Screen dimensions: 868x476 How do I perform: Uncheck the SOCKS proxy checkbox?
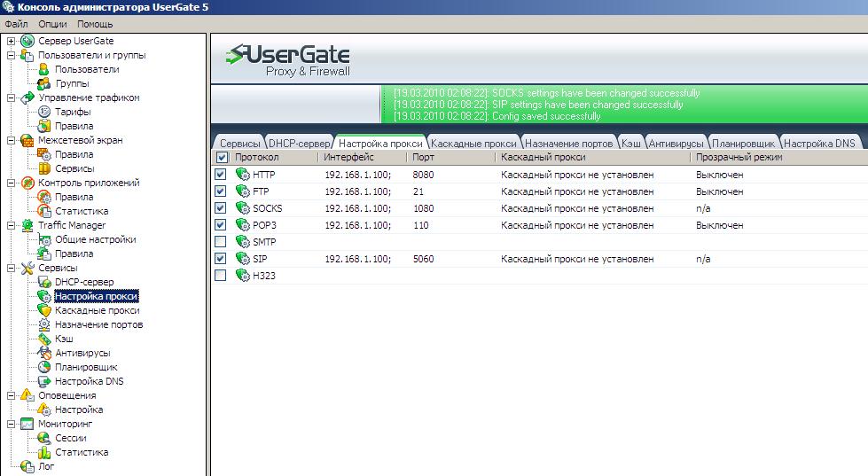tap(220, 208)
